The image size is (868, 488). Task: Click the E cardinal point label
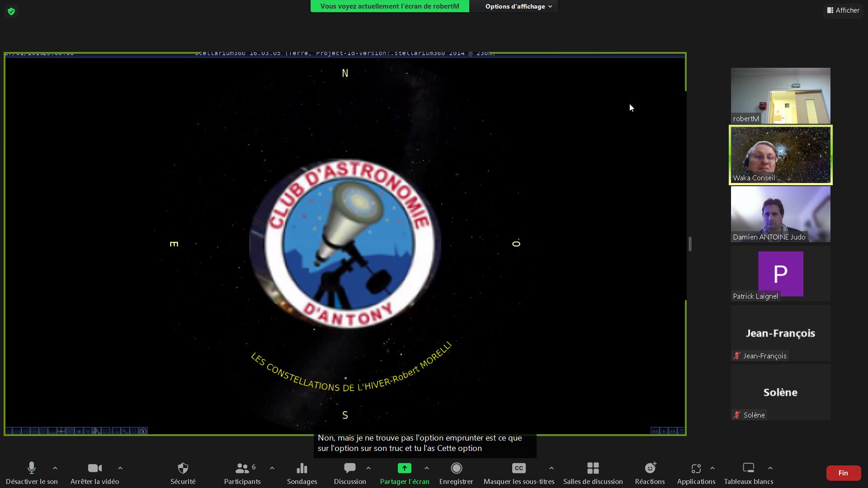tap(174, 244)
